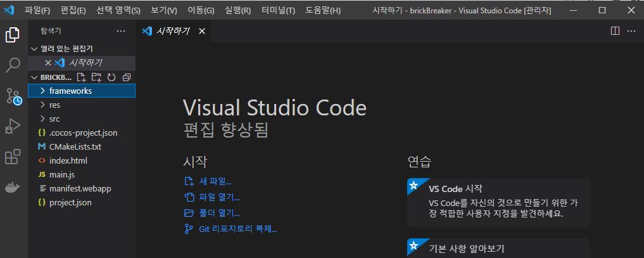Click the 새 파일... link

[215, 181]
